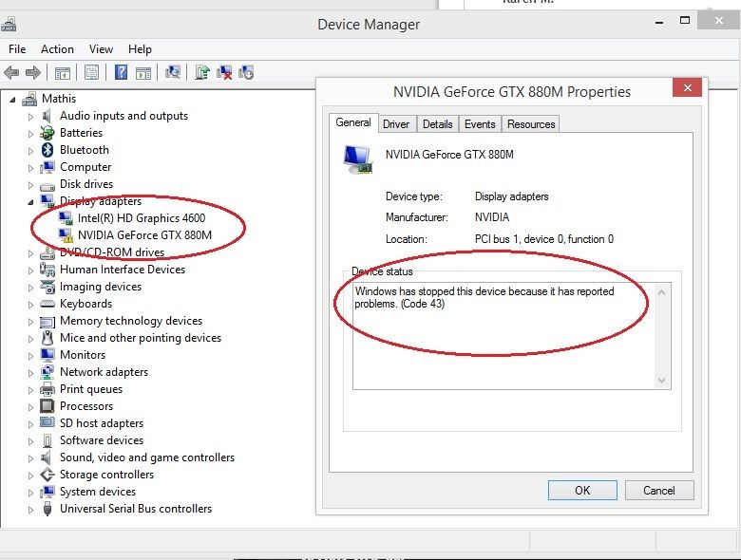Screen dimensions: 741x560
Task: Open the Action menu
Action: tap(57, 49)
